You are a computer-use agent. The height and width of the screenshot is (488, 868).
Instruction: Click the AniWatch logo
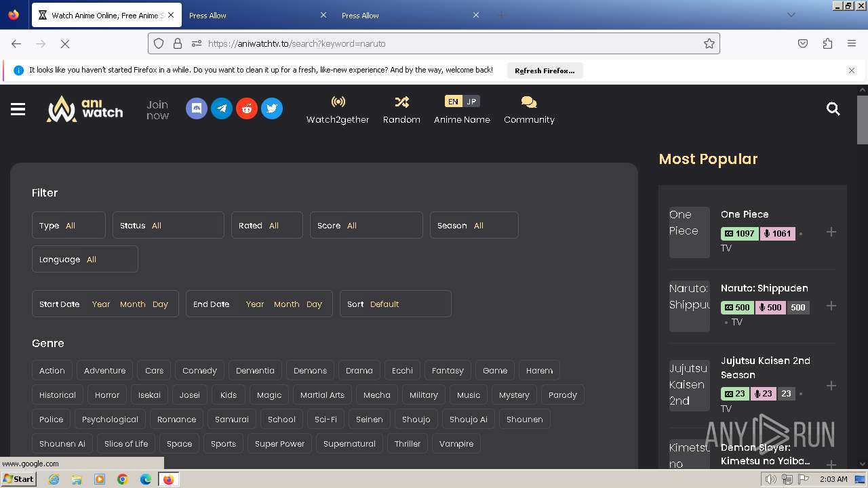[x=85, y=108]
